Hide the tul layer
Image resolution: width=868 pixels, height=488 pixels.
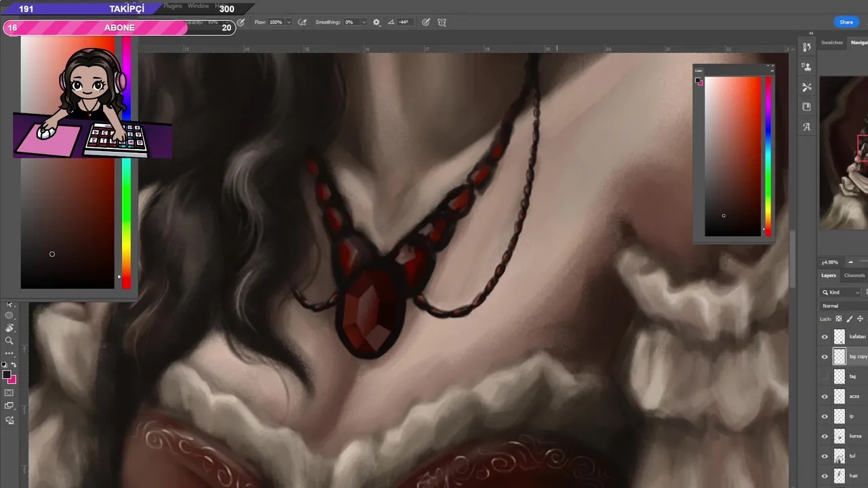coord(825,456)
